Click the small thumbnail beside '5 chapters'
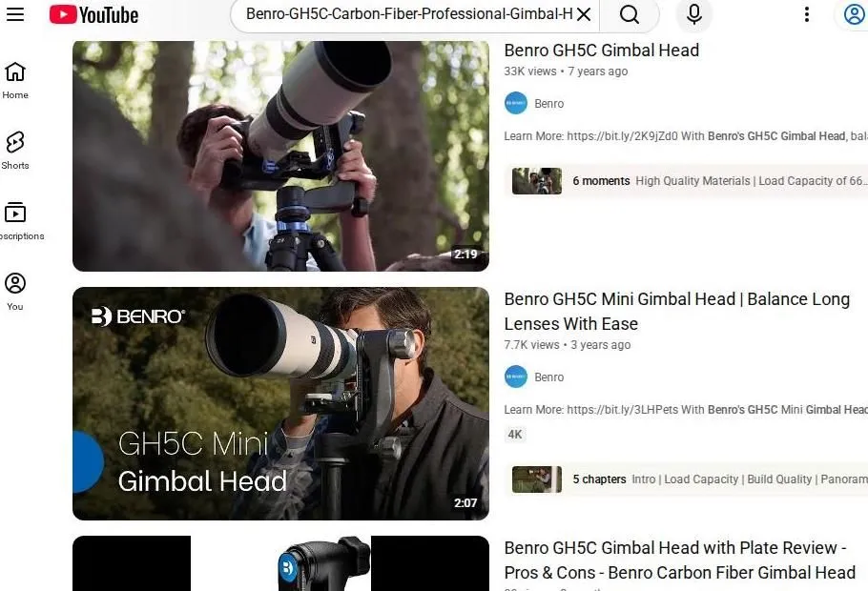Viewport: 868px width, 591px height. (536, 479)
